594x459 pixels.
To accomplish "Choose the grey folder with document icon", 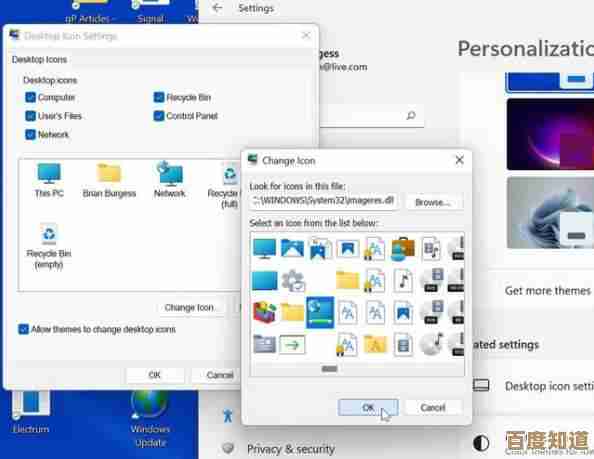I will pos(264,344).
